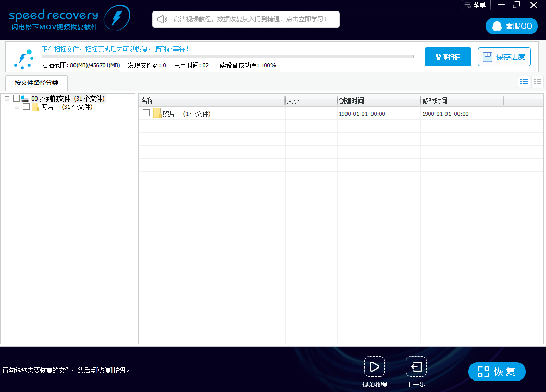The height and width of the screenshot is (392, 546).
Task: Click the video tutorial play icon
Action: [x=374, y=366]
